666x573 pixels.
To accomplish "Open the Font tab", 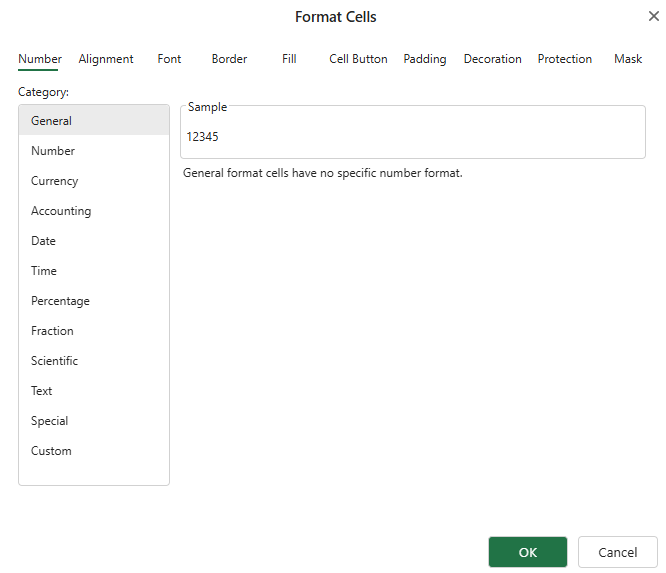I will click(169, 59).
